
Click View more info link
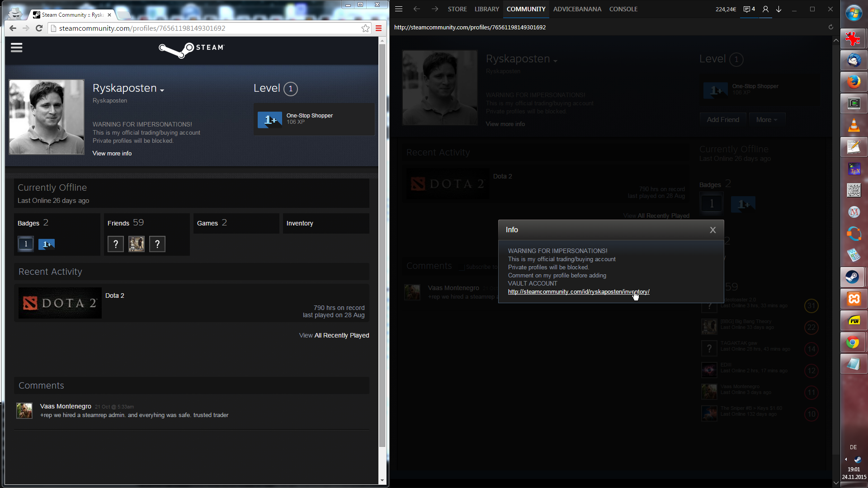pyautogui.click(x=112, y=154)
